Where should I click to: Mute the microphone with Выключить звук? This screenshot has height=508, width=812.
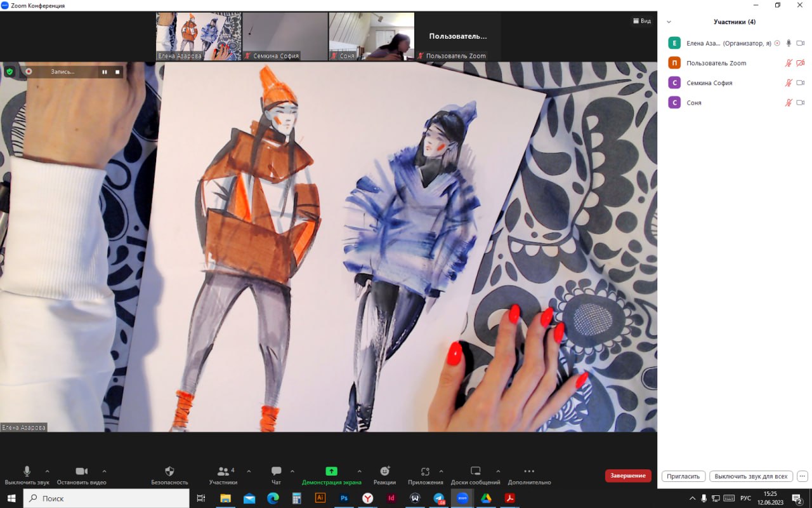(x=27, y=476)
